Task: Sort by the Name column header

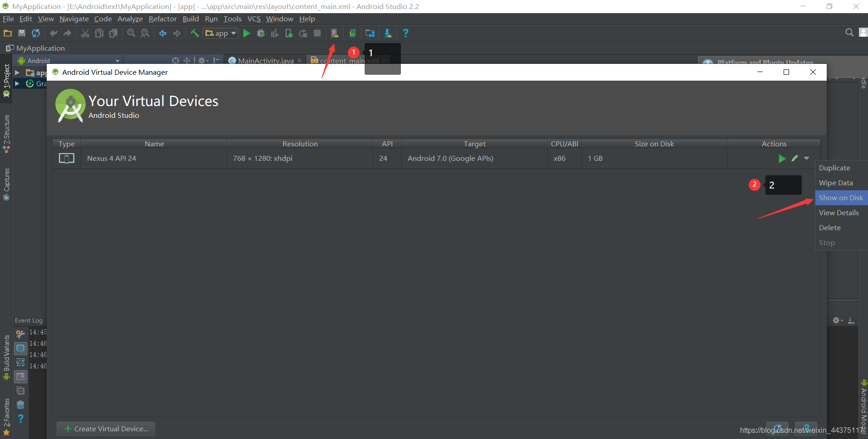Action: point(154,144)
